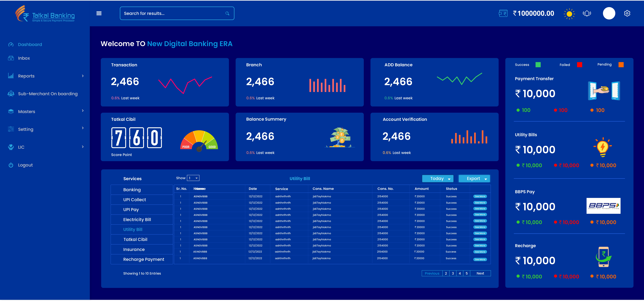Click the wallet balance icon
This screenshot has height=301, width=644.
[x=503, y=13]
